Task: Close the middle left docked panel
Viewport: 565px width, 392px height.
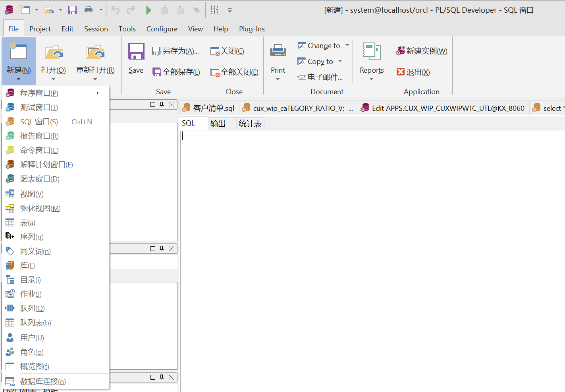Action: (171, 249)
